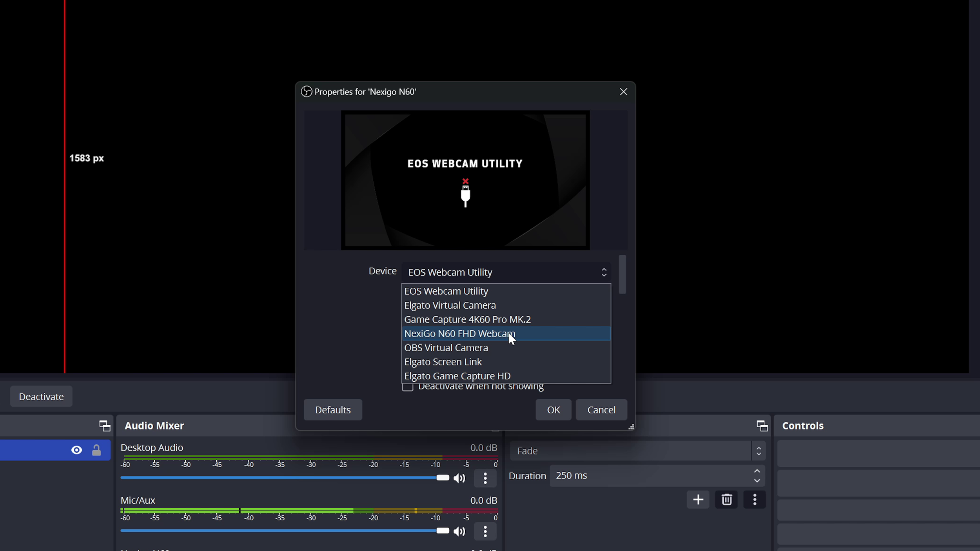Choose OBS Virtual Camera from the list

[446, 348]
